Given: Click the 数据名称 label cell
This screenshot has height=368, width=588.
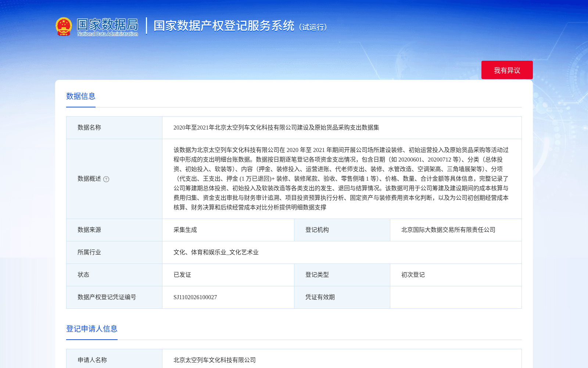Looking at the screenshot, I should point(114,128).
